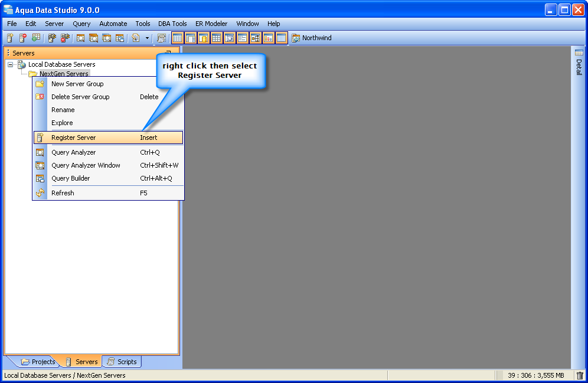Click the Disconnect Server toolbar icon

[66, 38]
